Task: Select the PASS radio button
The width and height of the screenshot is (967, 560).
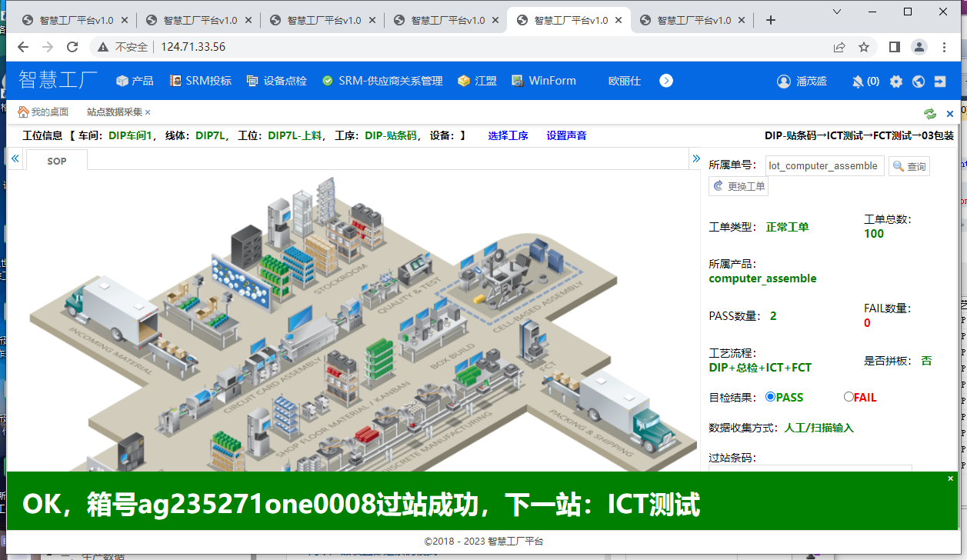Action: [x=770, y=397]
